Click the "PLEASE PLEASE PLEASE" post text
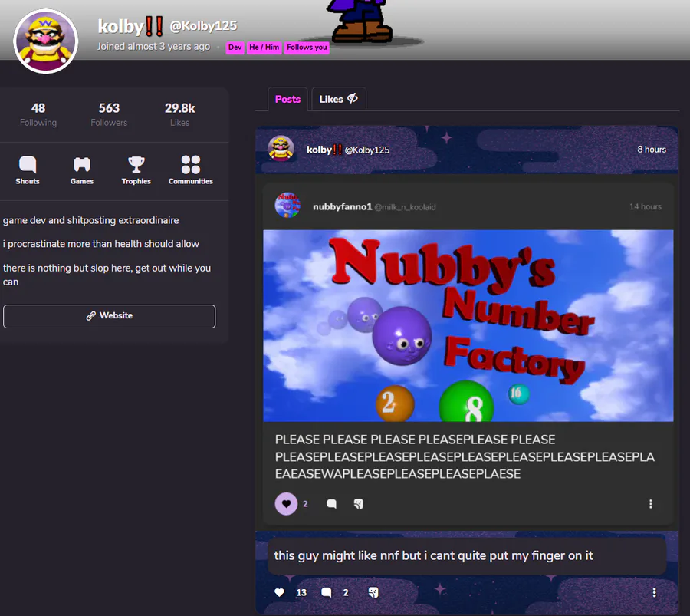 coord(465,457)
